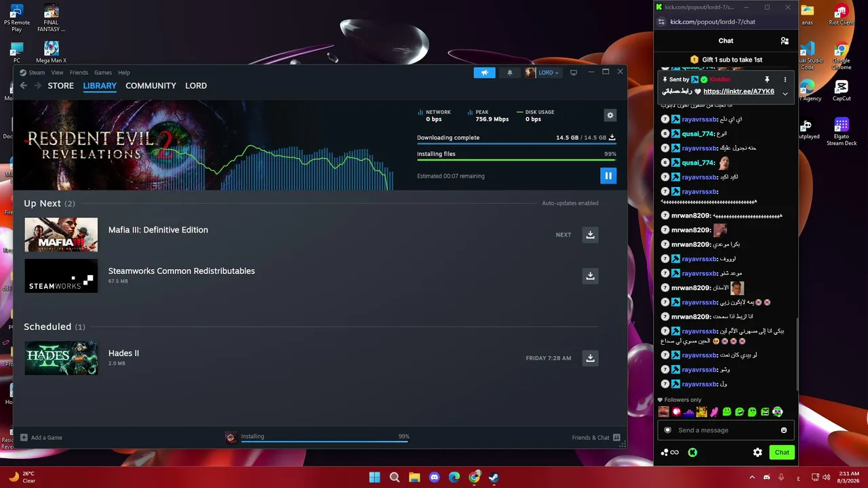Type in the Send a message field

tap(726, 430)
